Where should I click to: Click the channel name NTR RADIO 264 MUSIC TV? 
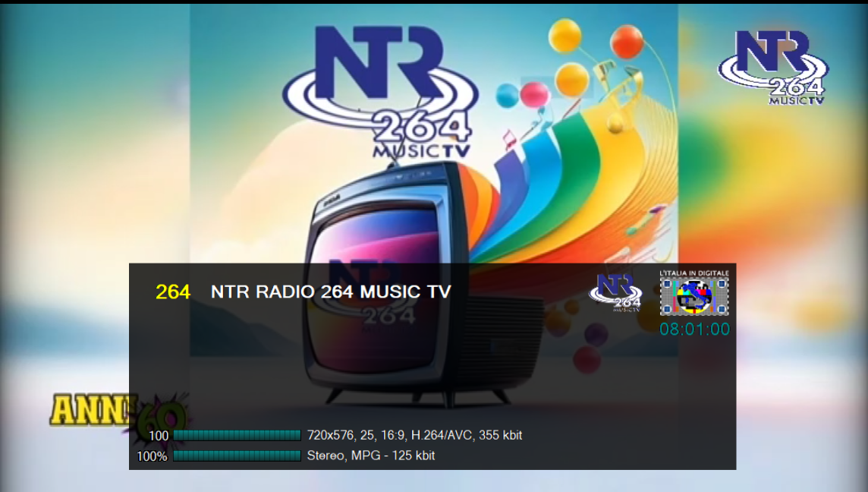[331, 292]
